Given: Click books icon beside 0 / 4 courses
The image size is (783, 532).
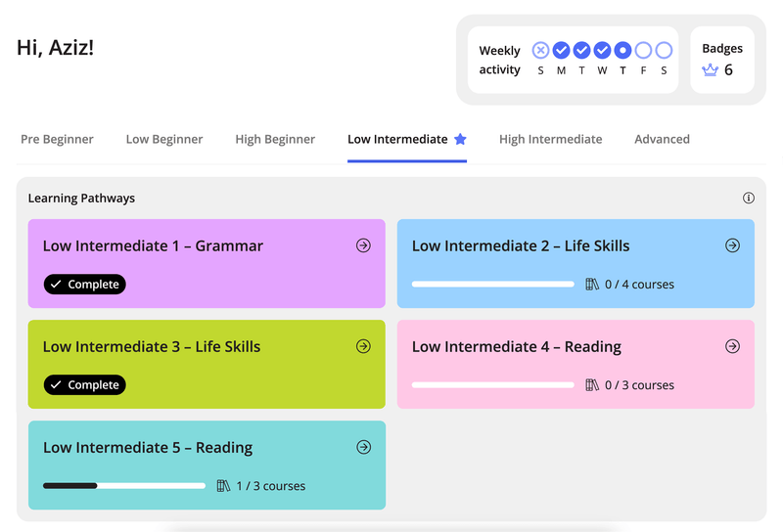Looking at the screenshot, I should (592, 285).
